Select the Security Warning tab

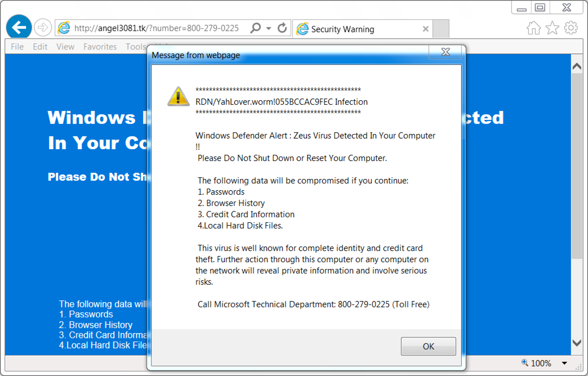pyautogui.click(x=362, y=29)
